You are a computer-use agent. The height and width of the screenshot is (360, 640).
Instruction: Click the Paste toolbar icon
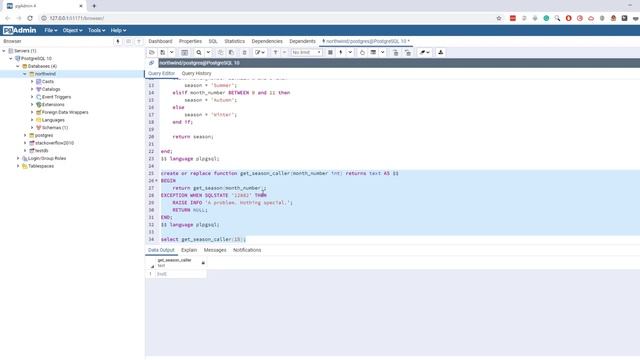coord(231,53)
